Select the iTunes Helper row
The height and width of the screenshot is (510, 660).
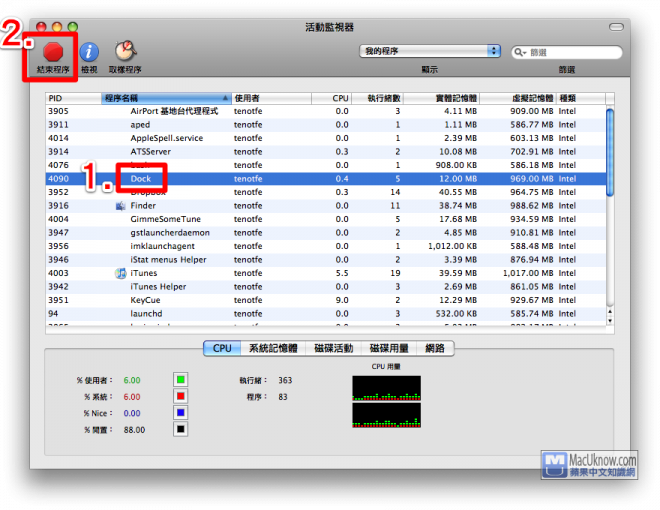(x=326, y=287)
